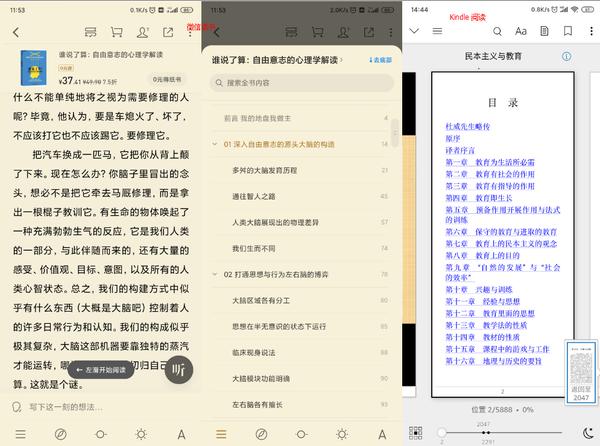The width and height of the screenshot is (600, 446).
Task: Click Kindle progress slider handle
Action: click(x=442, y=432)
